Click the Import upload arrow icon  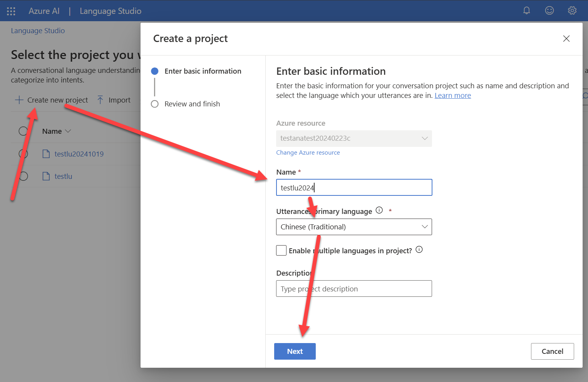[100, 100]
